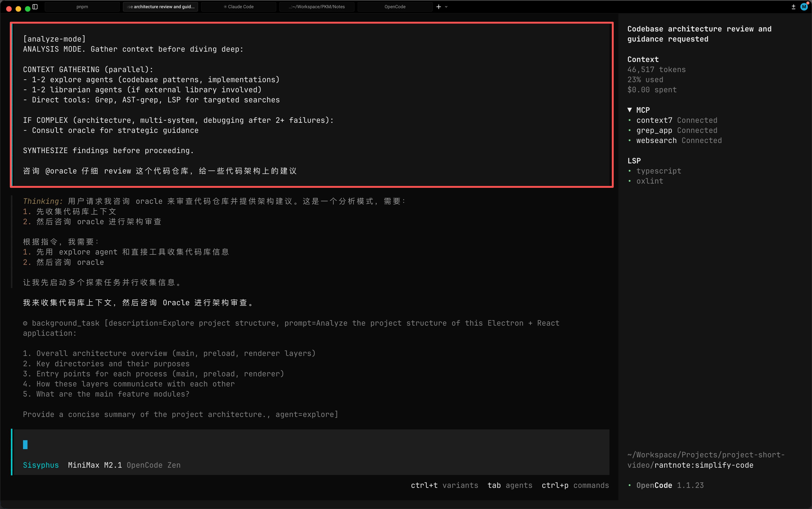Switch to the Claude Code tab
Screen dimensions: 812x509
(238, 7)
